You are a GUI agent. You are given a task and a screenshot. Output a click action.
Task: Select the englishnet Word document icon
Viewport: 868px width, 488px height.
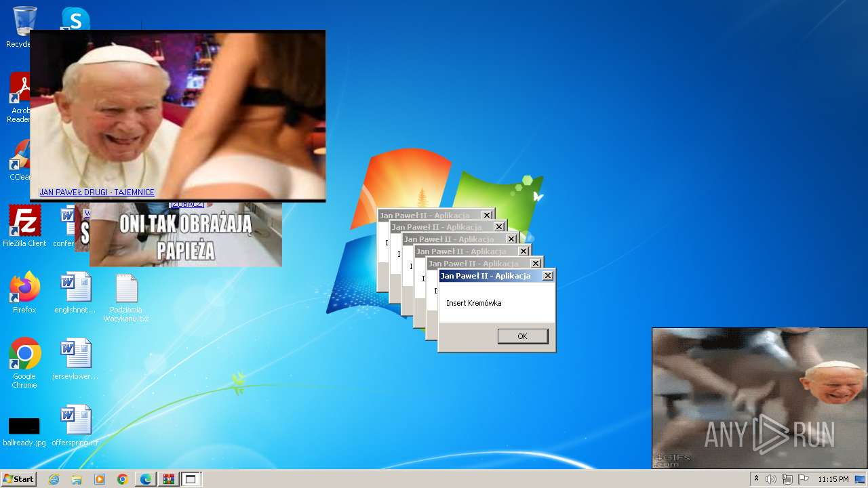(x=75, y=293)
